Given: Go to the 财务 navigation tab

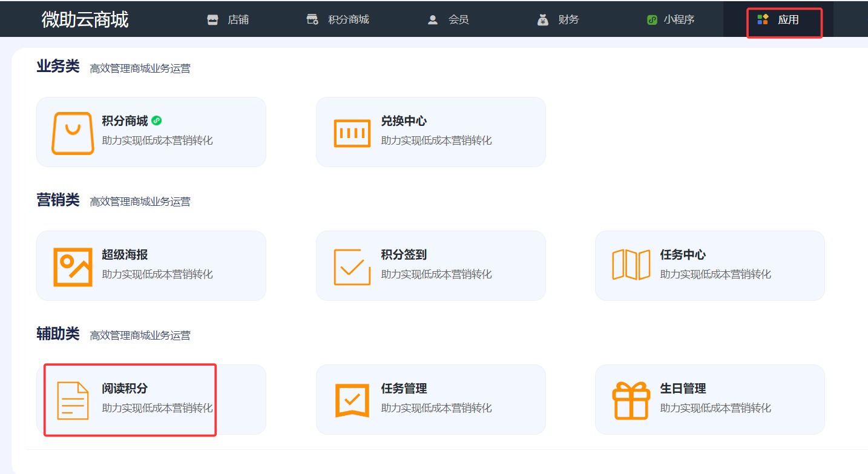Looking at the screenshot, I should point(568,20).
